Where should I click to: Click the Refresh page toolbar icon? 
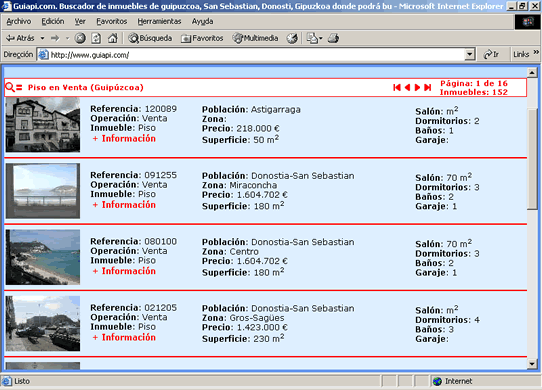tap(96, 38)
